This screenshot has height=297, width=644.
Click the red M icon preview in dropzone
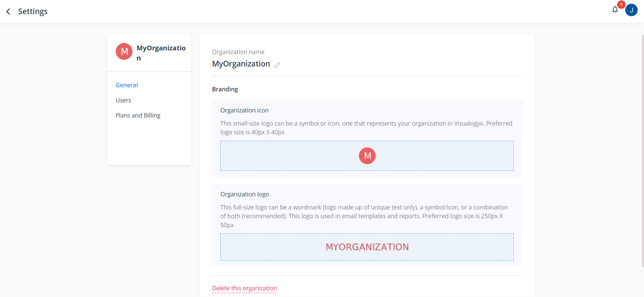pyautogui.click(x=367, y=156)
